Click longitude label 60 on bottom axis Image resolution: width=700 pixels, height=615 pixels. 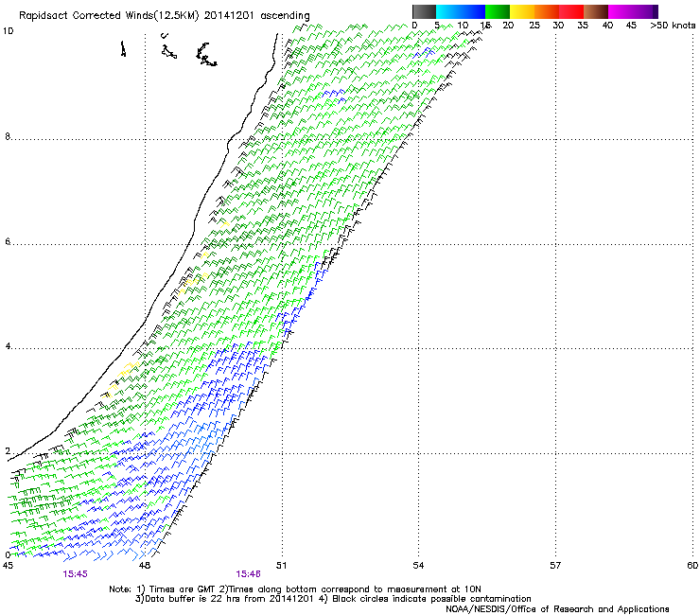692,566
